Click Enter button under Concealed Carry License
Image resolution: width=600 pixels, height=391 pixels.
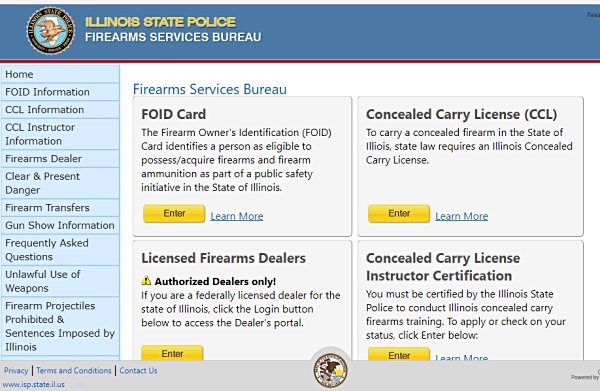(399, 213)
